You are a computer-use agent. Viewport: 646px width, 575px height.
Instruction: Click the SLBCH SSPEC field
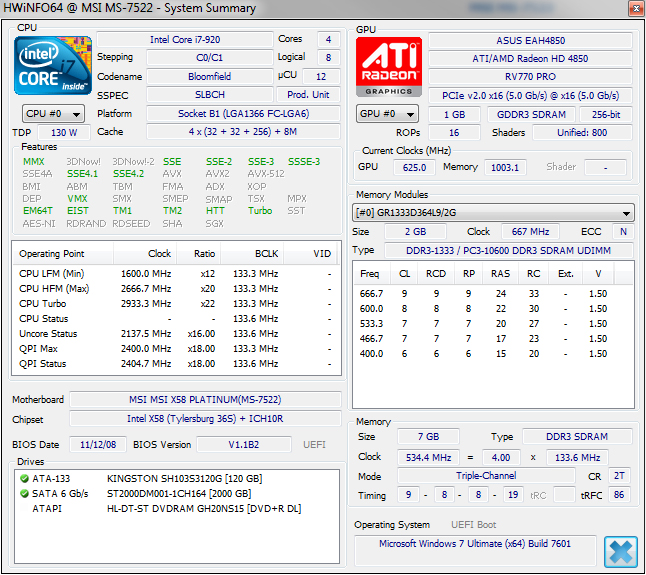click(210, 95)
